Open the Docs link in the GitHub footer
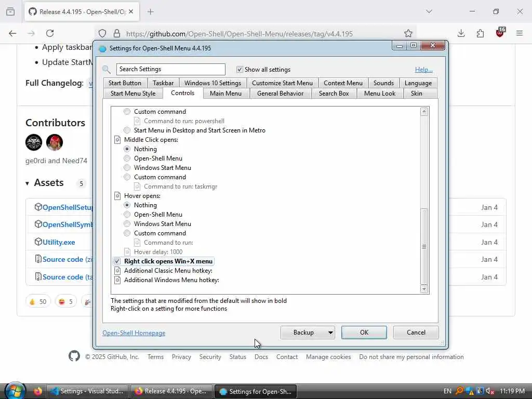The width and height of the screenshot is (532, 399). point(261,357)
